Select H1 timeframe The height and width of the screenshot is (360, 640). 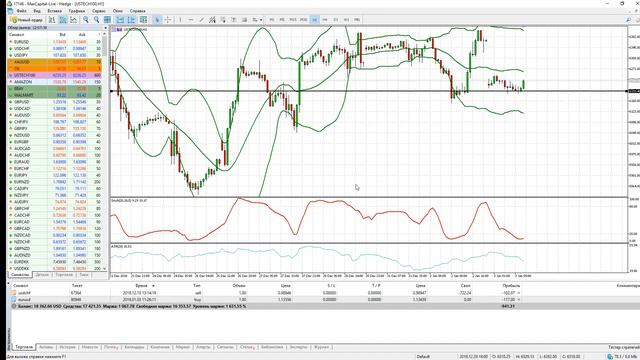(x=315, y=20)
